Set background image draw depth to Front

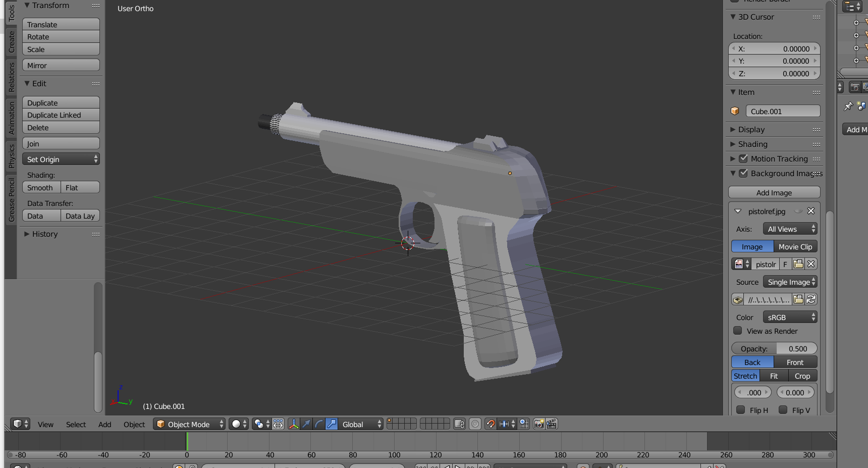(x=795, y=362)
